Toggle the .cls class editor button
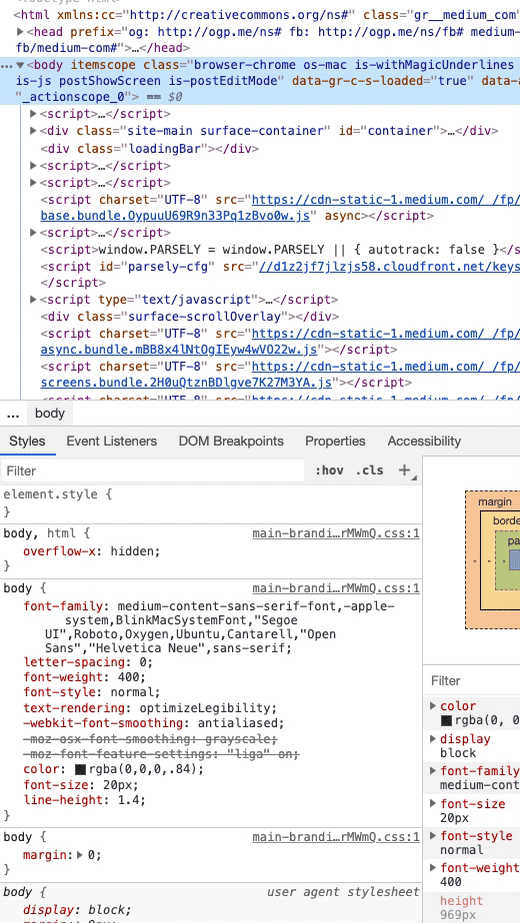The image size is (520, 923). tap(369, 470)
